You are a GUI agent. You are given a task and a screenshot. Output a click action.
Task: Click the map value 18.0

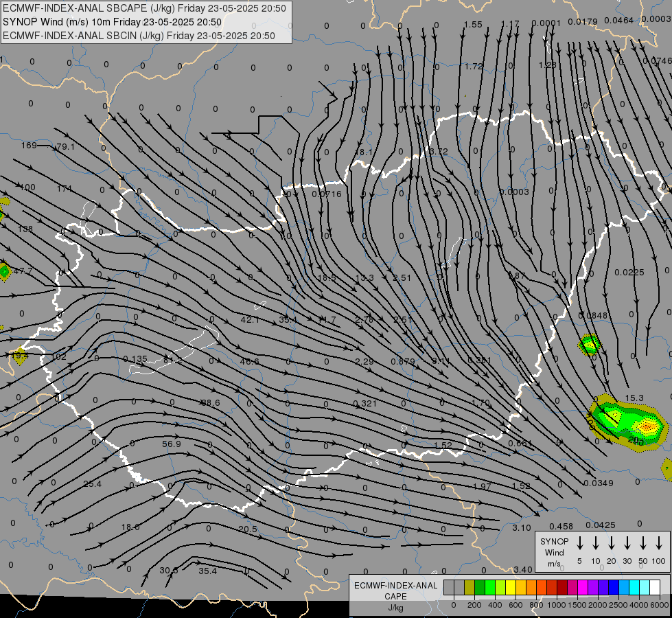click(x=130, y=527)
